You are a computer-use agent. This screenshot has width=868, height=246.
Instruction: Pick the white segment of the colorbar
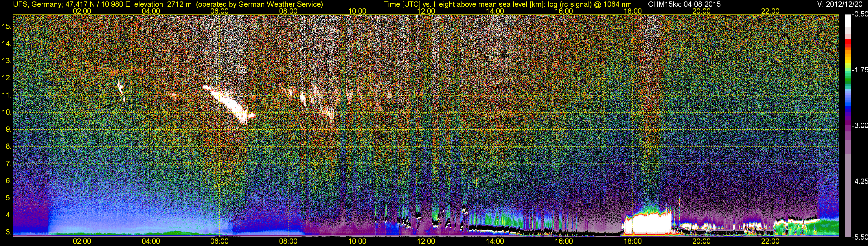(x=848, y=20)
